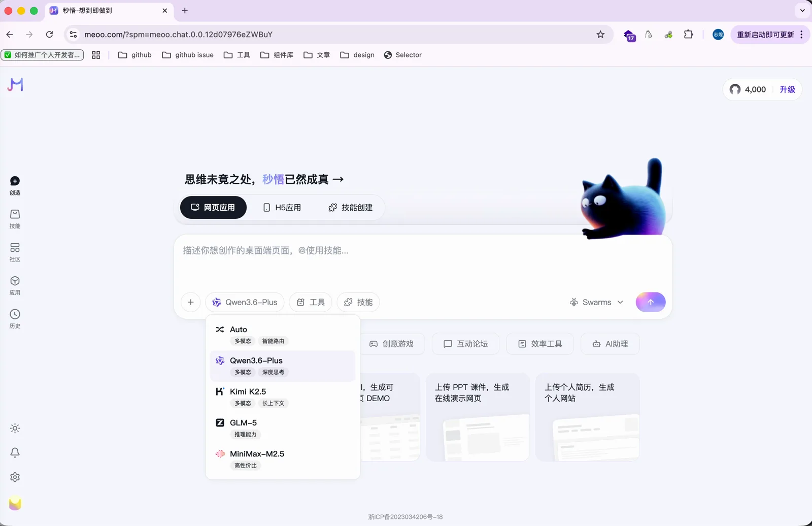Go back with browser back arrow
The image size is (812, 526).
point(10,35)
